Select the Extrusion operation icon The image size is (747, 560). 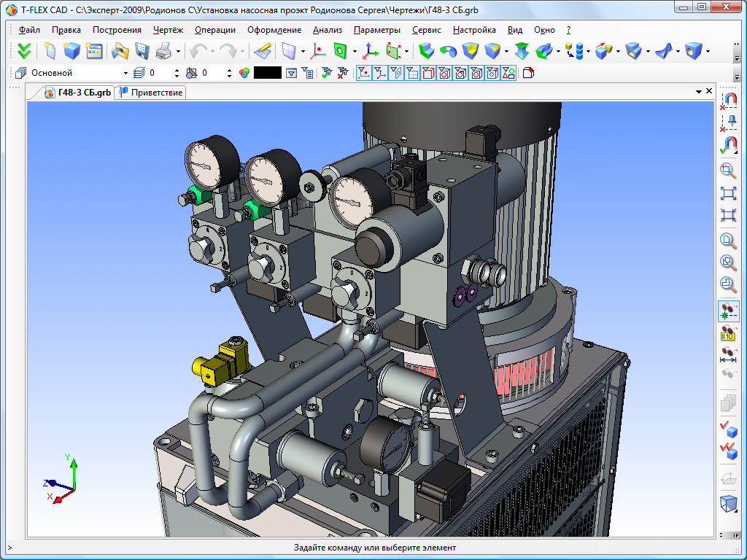427,51
